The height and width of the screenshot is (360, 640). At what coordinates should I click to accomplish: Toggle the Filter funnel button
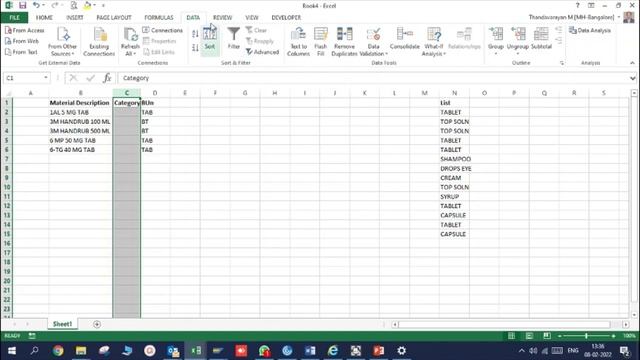coord(233,38)
